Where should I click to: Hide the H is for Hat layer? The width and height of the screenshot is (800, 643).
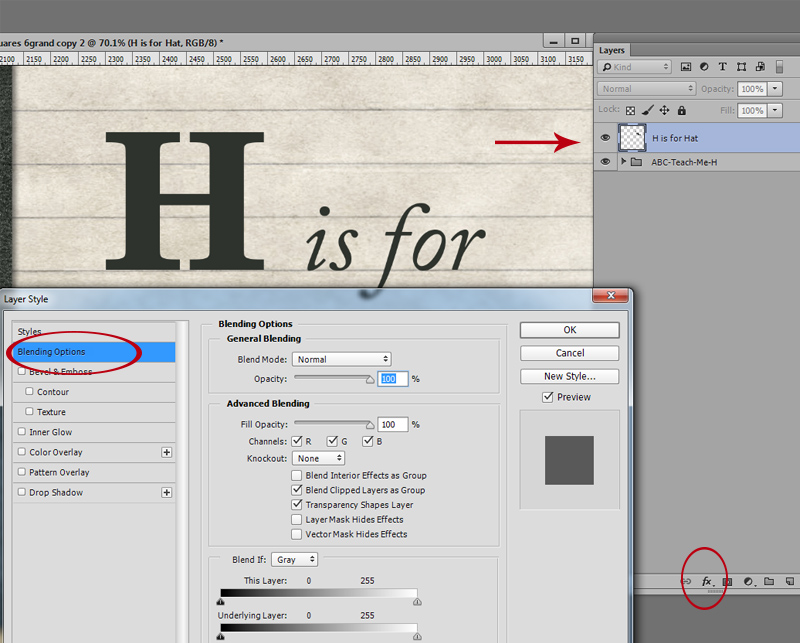pyautogui.click(x=605, y=138)
